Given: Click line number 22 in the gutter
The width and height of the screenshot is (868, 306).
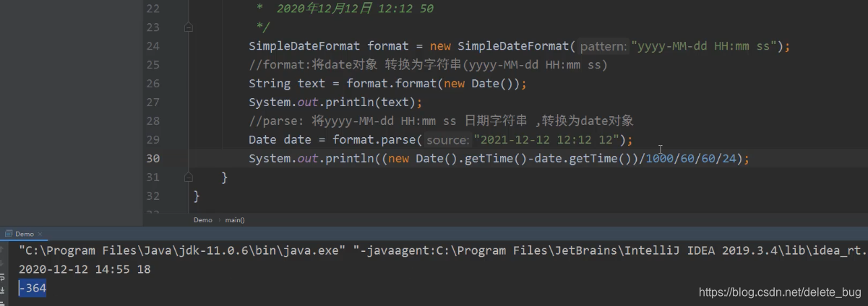Looking at the screenshot, I should (x=152, y=9).
